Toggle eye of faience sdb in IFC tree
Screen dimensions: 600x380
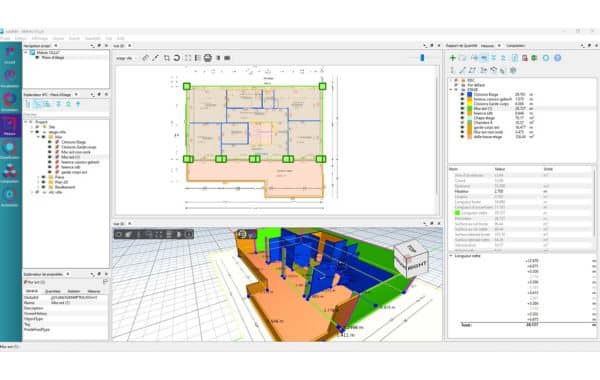point(50,167)
